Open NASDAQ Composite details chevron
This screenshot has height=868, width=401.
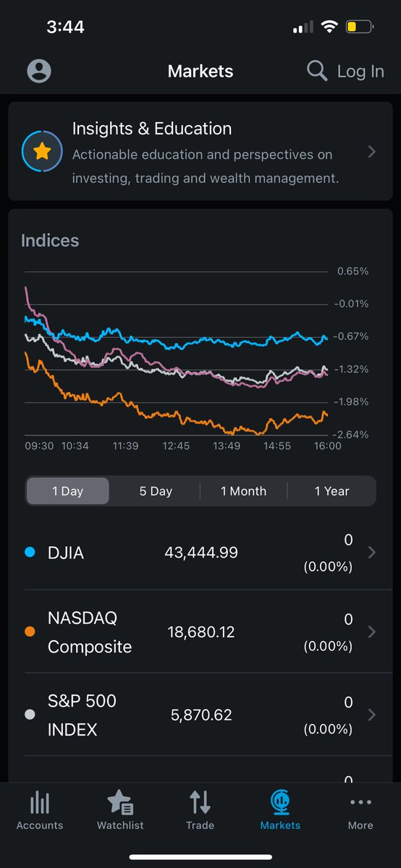[372, 632]
